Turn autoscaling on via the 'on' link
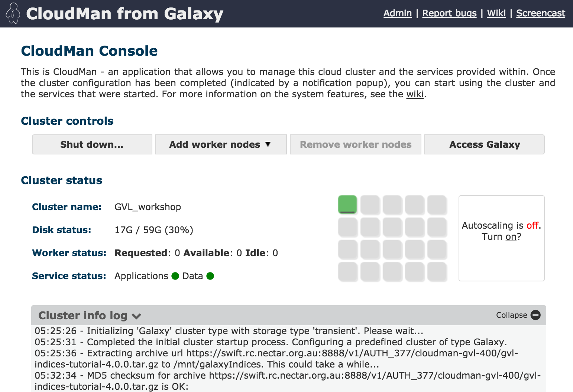This screenshot has height=392, width=573. tap(511, 236)
